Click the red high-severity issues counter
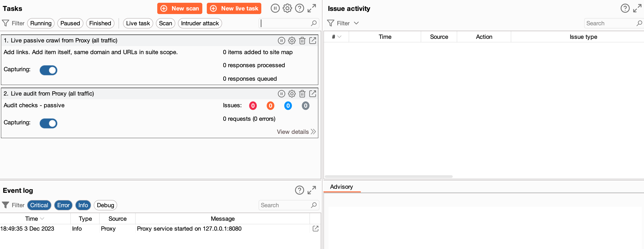Viewport: 644px width, 249px height. pos(253,106)
